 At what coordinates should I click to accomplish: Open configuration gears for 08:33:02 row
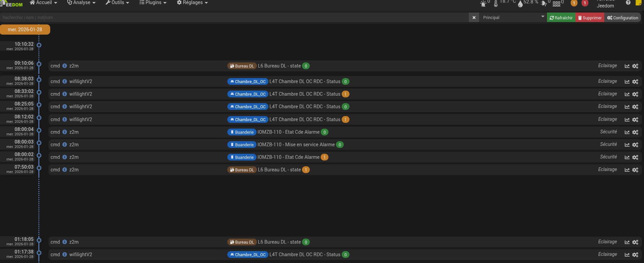(635, 94)
